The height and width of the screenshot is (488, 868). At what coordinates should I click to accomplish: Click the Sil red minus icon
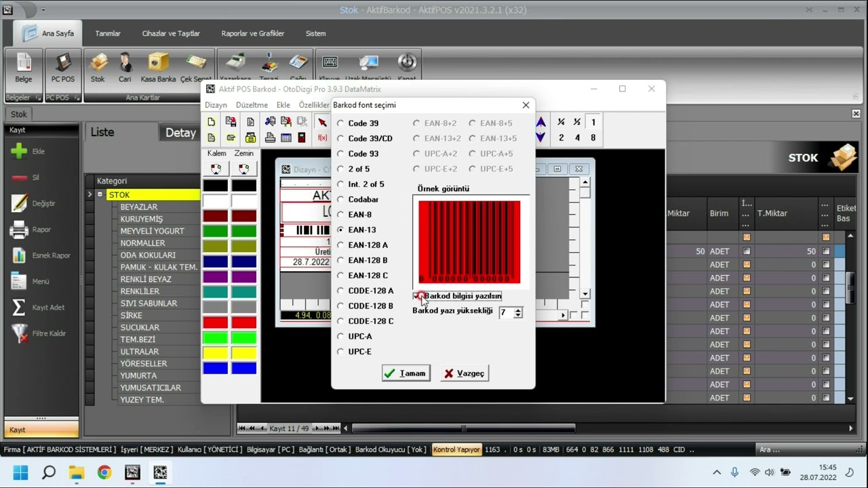(x=19, y=178)
